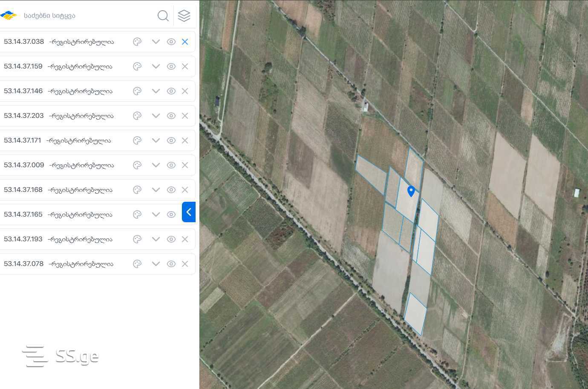588x389 pixels.
Task: Delete parcel 53.14.37.193 entry
Action: (185, 239)
